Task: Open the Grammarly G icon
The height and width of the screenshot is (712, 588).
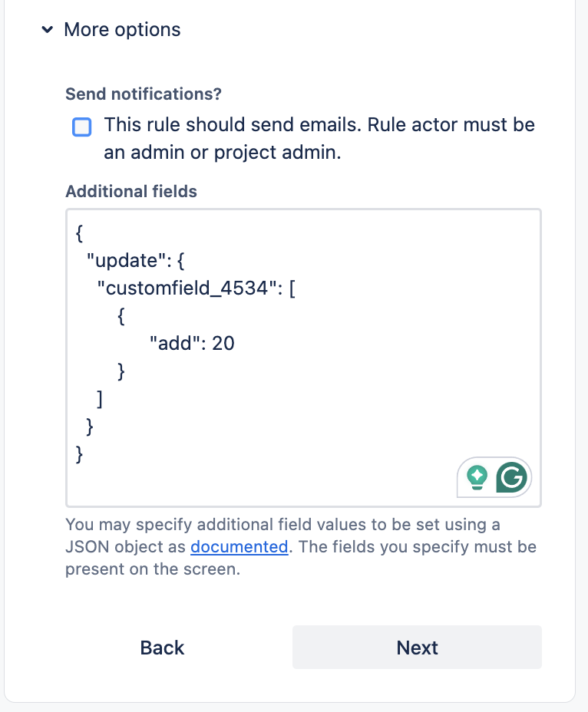Action: (512, 477)
